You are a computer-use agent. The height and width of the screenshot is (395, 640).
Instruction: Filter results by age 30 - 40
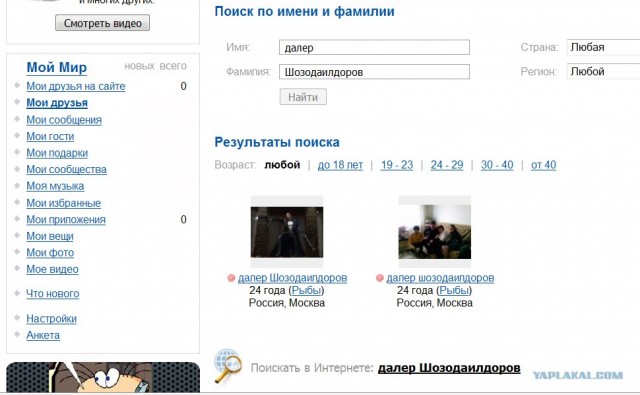[497, 165]
